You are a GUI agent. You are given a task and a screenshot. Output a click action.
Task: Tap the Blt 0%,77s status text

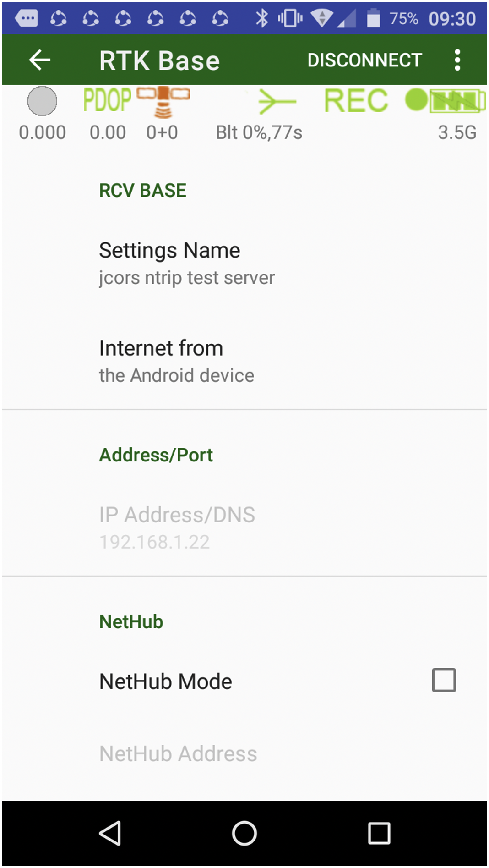[x=259, y=132]
